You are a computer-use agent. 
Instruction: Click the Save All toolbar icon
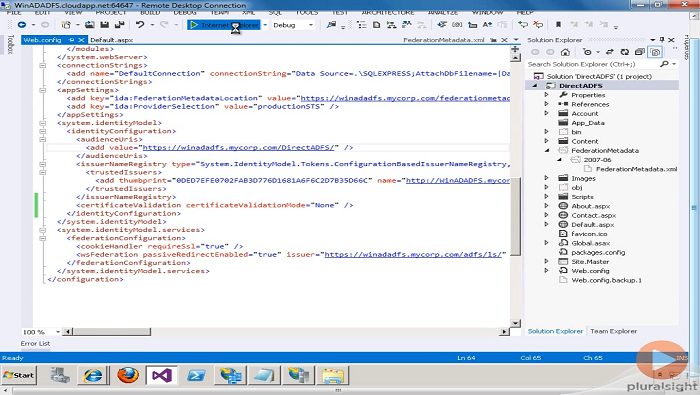coord(119,25)
